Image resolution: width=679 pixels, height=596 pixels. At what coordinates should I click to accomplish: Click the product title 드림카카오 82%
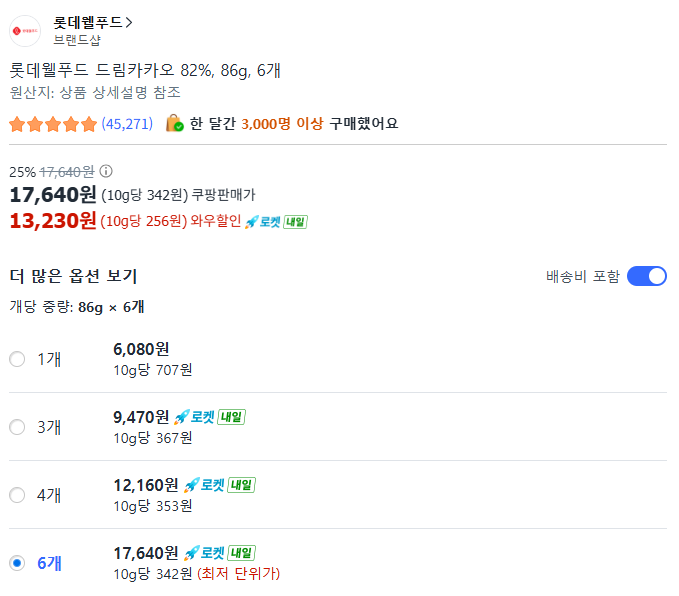coord(145,70)
